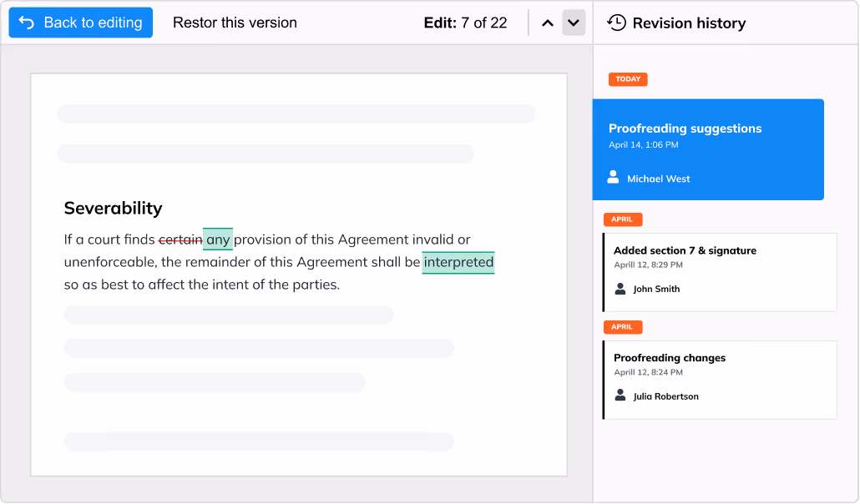Go to previous edit with up chevron
This screenshot has width=860, height=504.
[548, 23]
